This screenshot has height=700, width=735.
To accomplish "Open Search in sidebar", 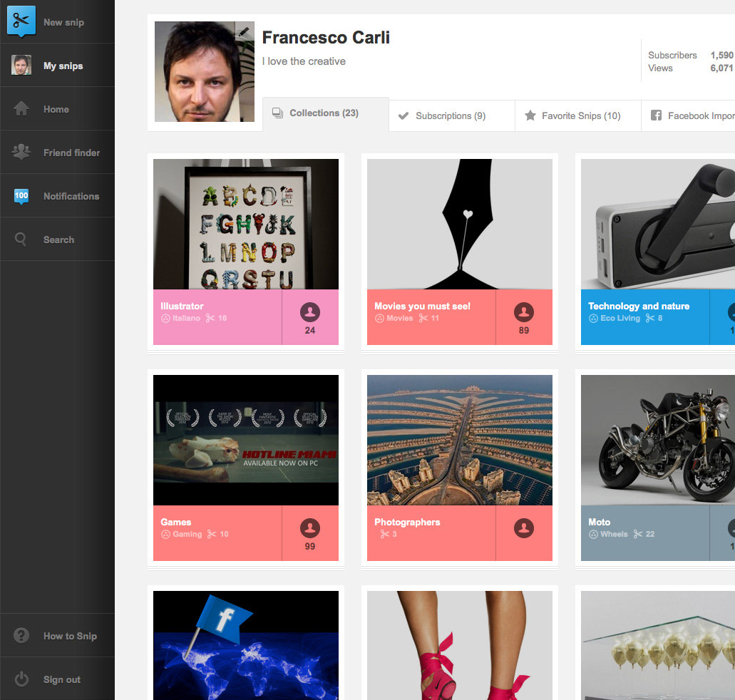I will [57, 239].
